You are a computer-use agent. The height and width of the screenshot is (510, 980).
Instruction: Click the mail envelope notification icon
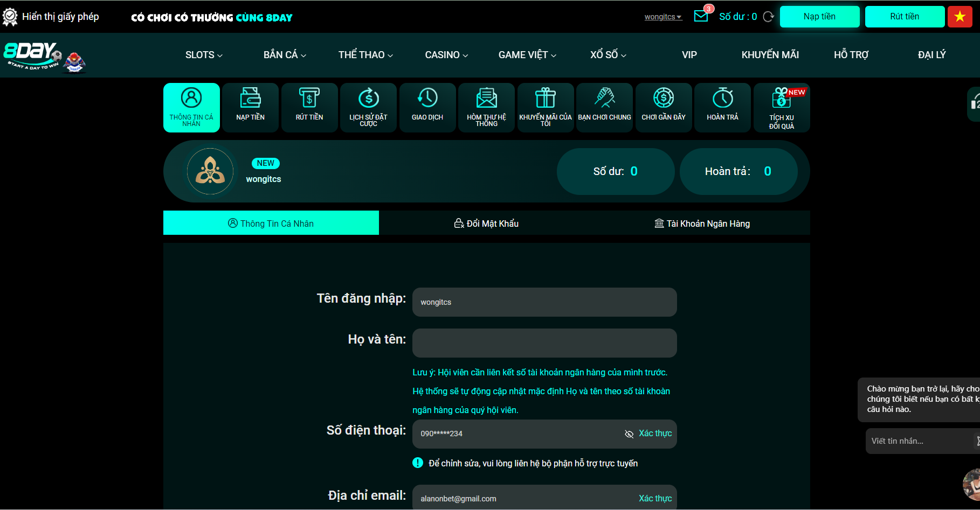pyautogui.click(x=701, y=16)
